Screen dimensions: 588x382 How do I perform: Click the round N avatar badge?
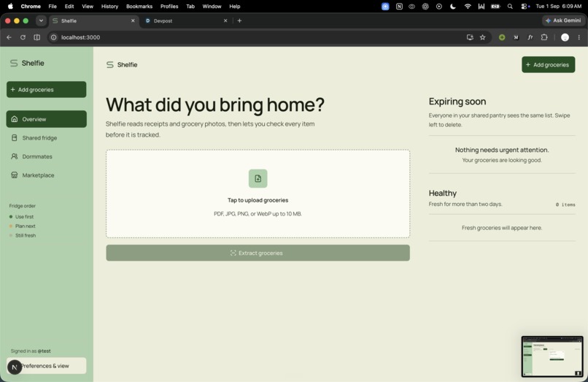tap(15, 367)
